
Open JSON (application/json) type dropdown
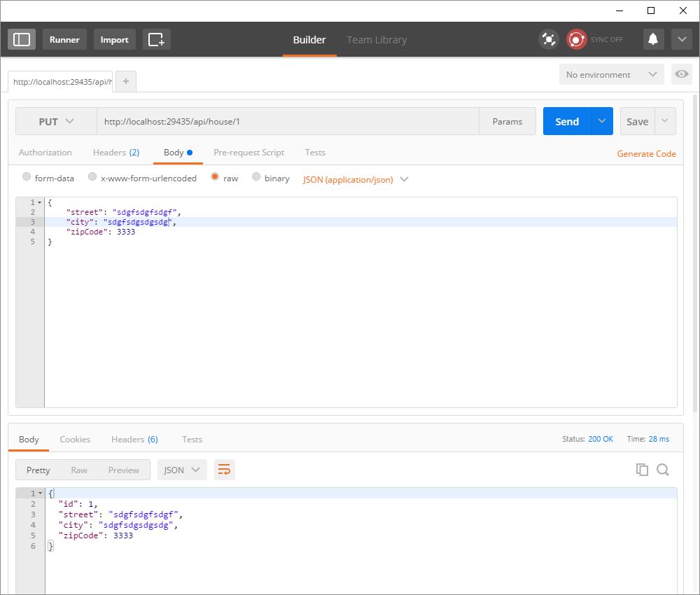[x=356, y=179]
